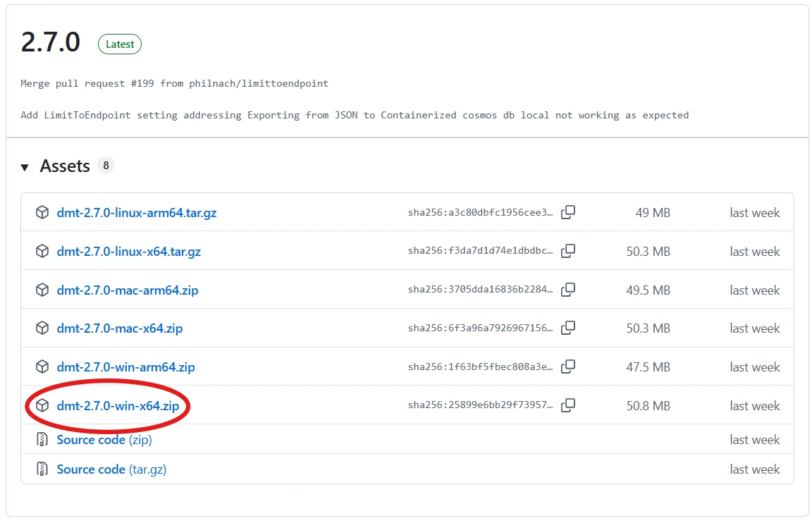812x523 pixels.
Task: Download Source code (zip) archive
Action: (x=104, y=440)
